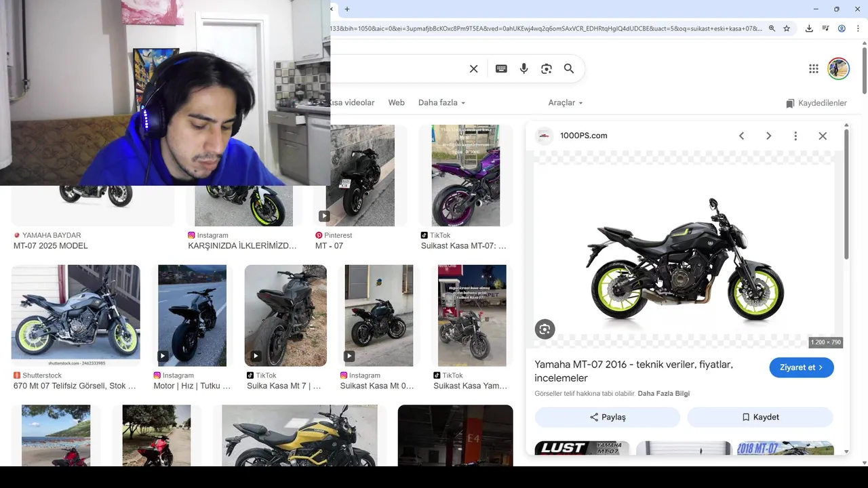Viewport: 868px width, 488px height.
Task: Click the 1000PS.com site favicon
Action: pos(544,136)
